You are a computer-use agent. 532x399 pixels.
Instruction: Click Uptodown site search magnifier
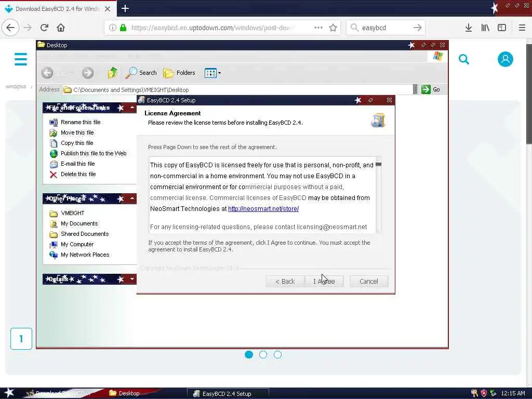464,59
